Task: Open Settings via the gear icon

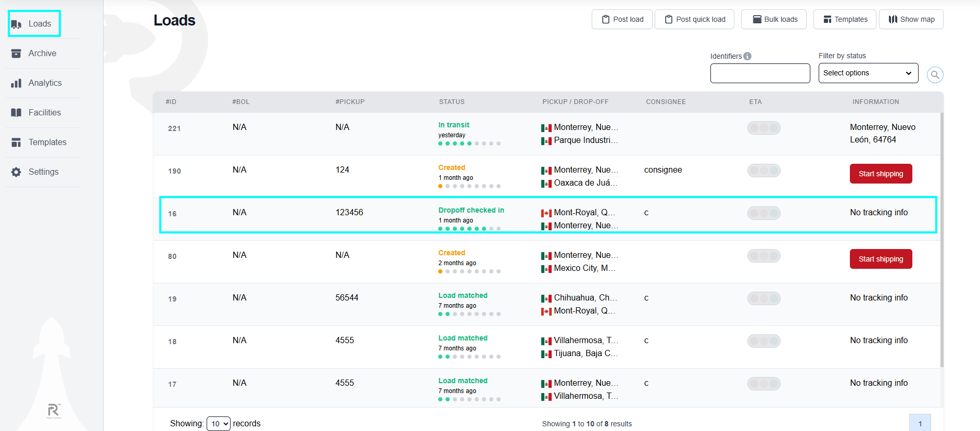Action: (16, 172)
